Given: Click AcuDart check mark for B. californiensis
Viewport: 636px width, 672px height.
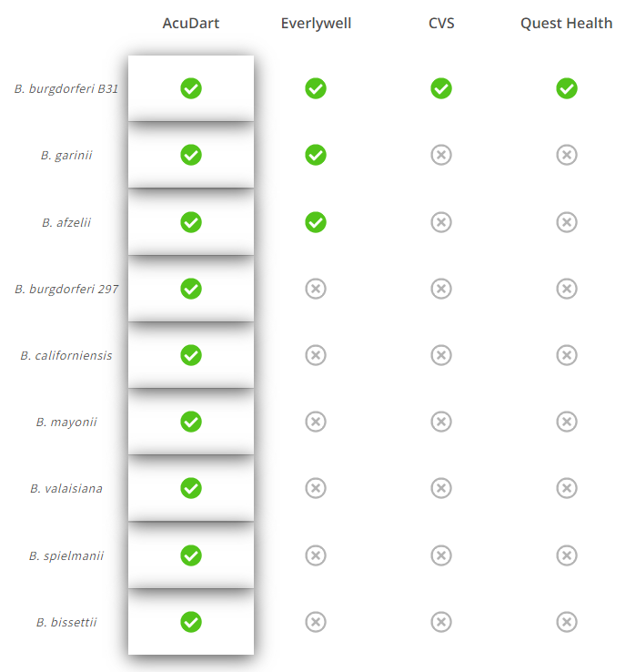Looking at the screenshot, I should click(190, 355).
